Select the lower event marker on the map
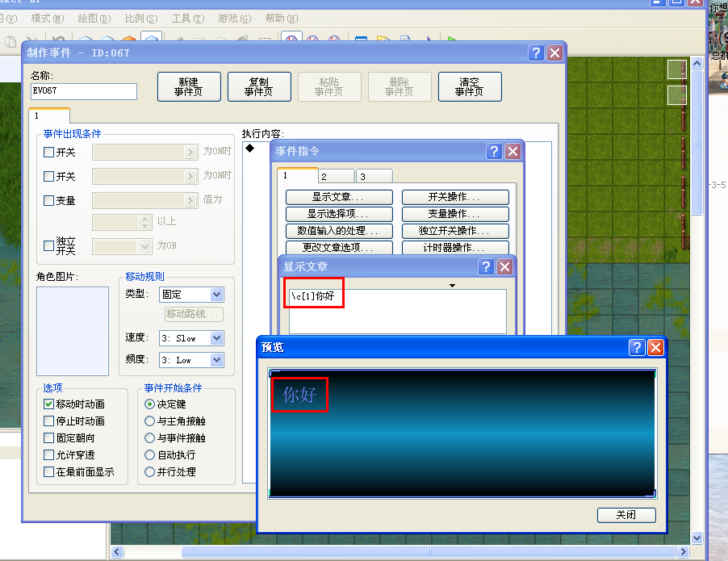The image size is (728, 561). point(677,96)
